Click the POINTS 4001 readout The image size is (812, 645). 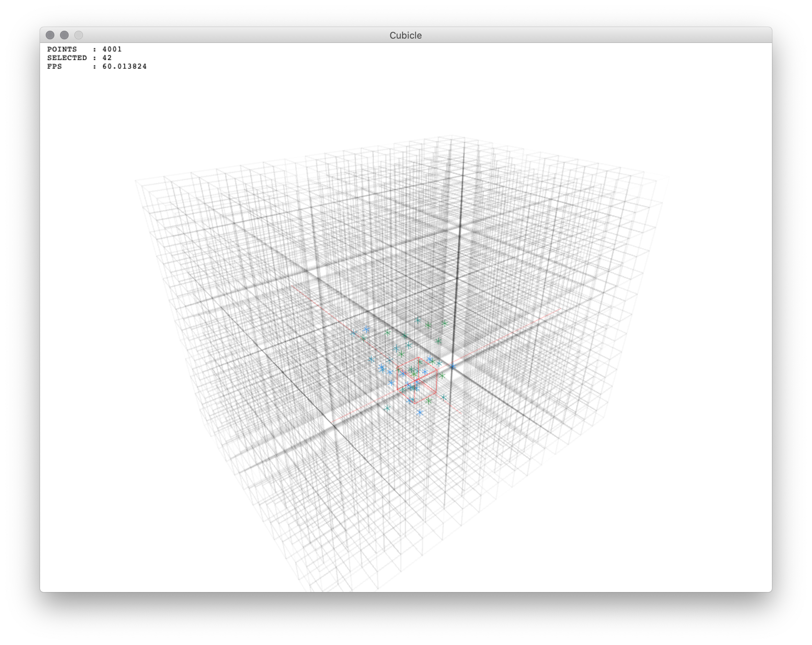[x=84, y=49]
